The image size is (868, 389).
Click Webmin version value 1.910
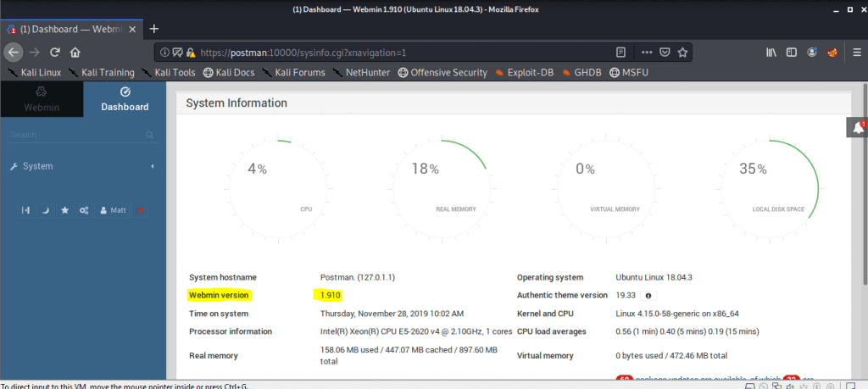(331, 296)
